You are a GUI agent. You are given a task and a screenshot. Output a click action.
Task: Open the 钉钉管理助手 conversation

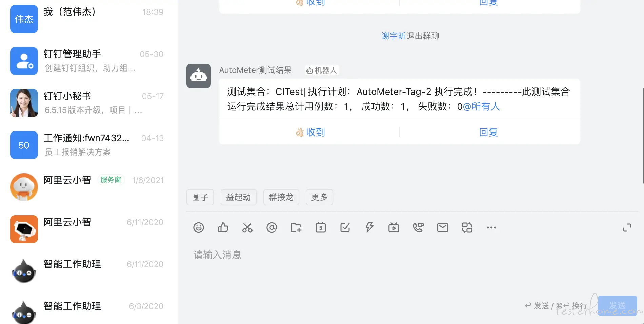tap(89, 61)
